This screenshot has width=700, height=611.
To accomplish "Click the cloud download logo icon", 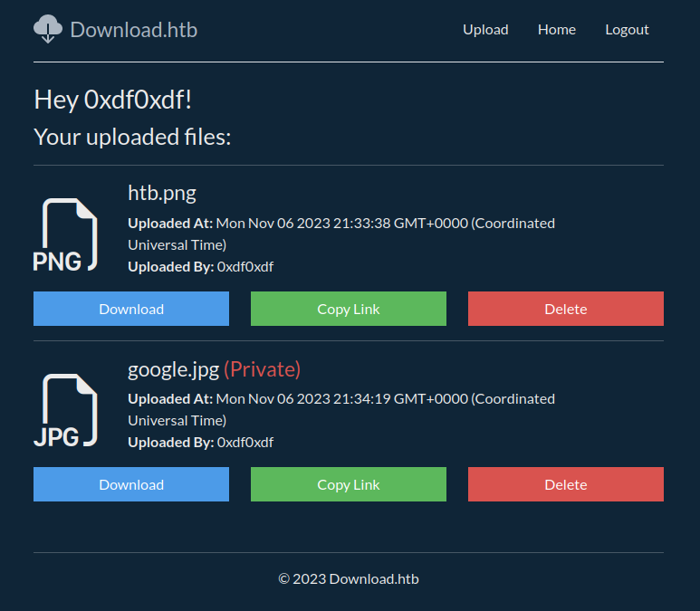I will (48, 29).
